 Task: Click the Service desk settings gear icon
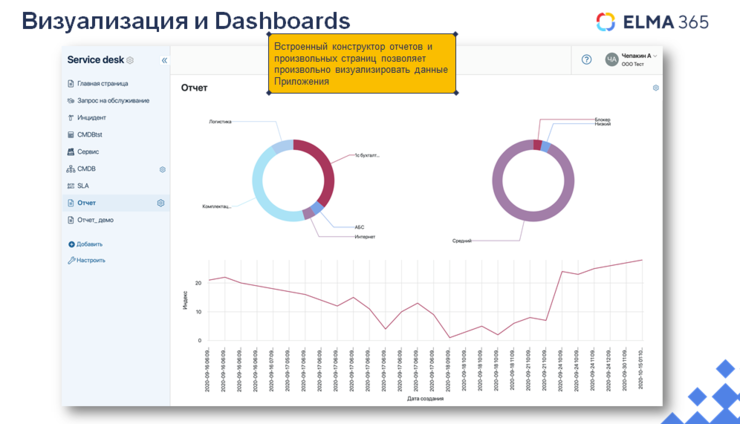point(130,60)
